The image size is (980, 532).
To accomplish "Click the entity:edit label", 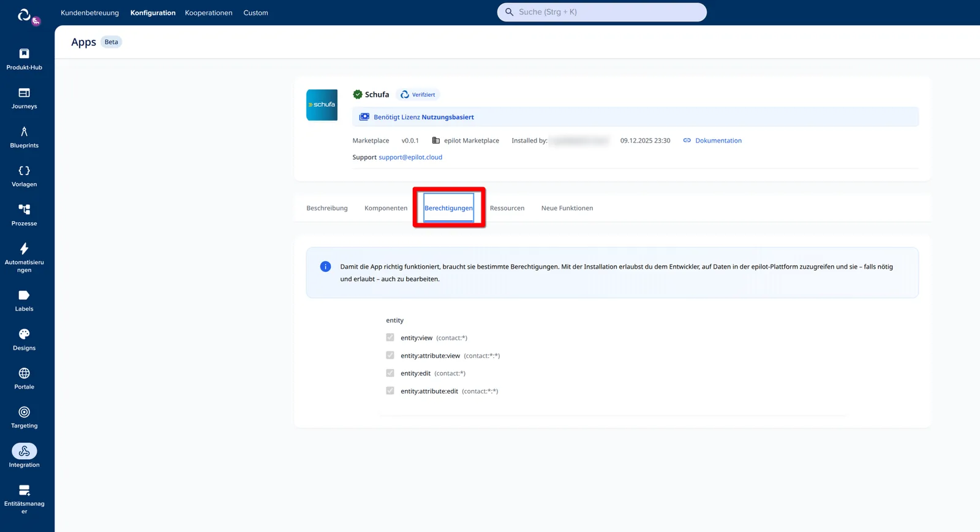I will (x=415, y=373).
